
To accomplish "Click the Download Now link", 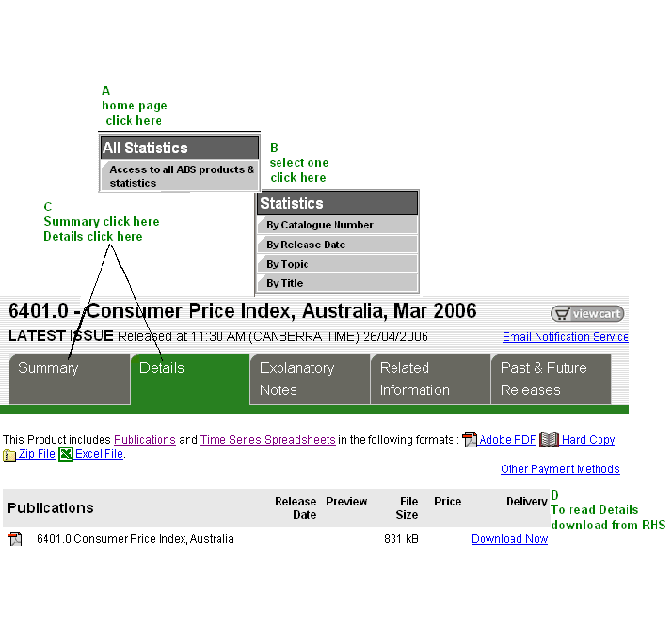I will [510, 539].
